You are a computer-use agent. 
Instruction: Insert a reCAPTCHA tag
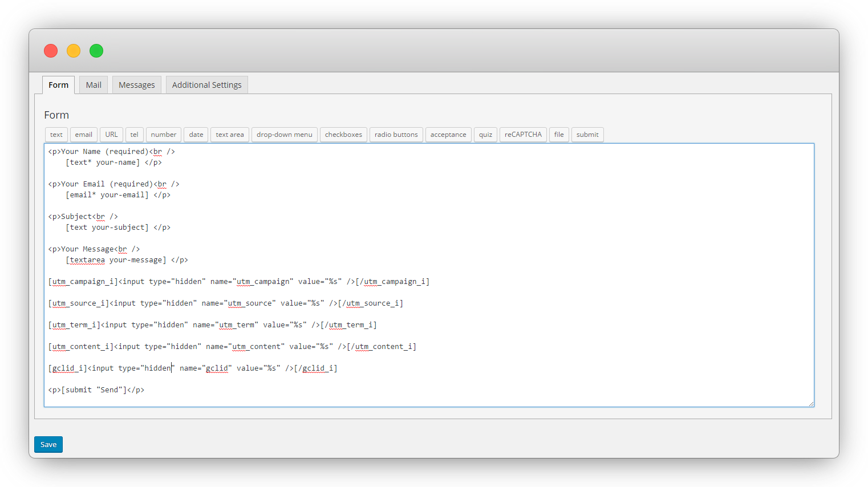pyautogui.click(x=523, y=135)
